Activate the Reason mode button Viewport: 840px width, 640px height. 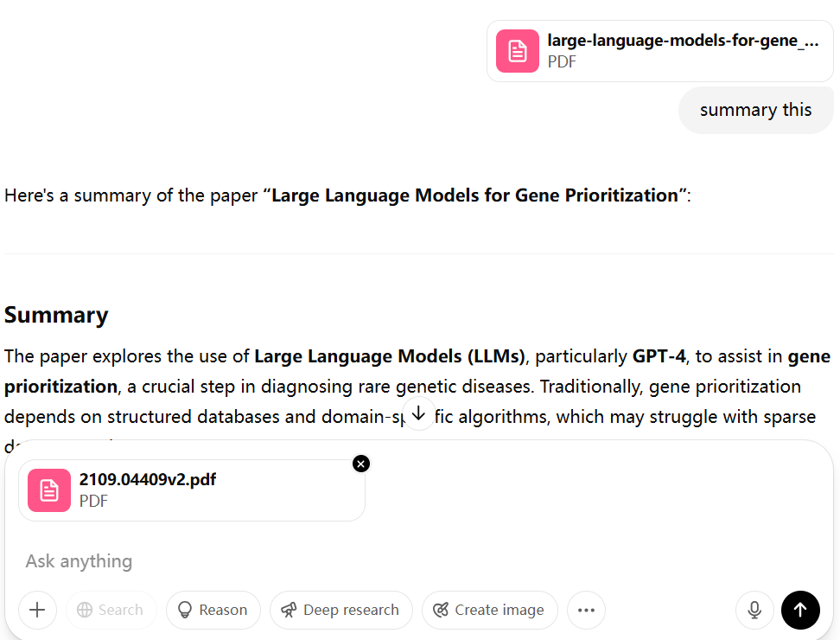pyautogui.click(x=213, y=610)
